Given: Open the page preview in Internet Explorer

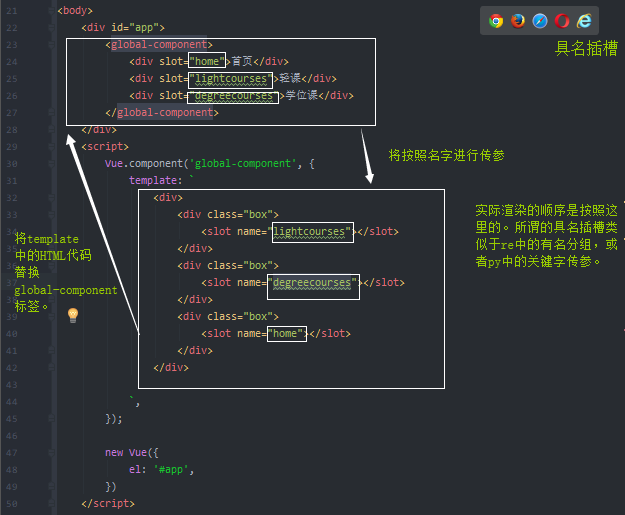Looking at the screenshot, I should pos(584,21).
